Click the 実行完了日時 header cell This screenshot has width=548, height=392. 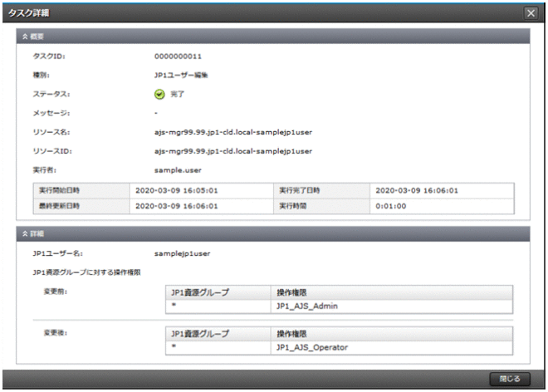point(321,190)
